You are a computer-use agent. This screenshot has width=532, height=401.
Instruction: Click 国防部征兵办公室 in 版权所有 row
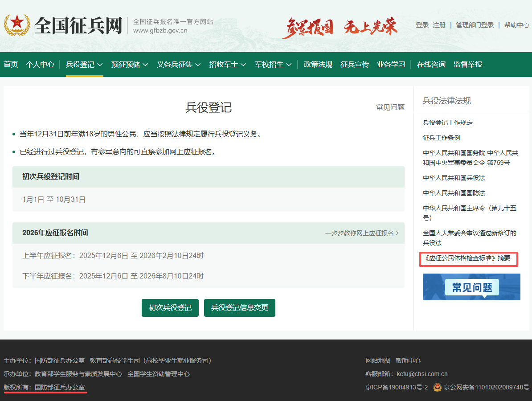(x=60, y=387)
